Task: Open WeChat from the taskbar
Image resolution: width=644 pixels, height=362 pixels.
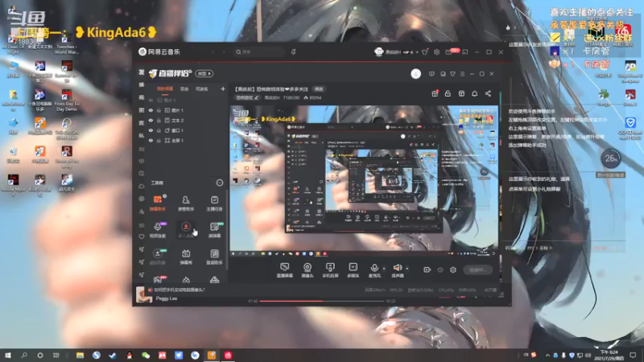Action: coord(146,355)
